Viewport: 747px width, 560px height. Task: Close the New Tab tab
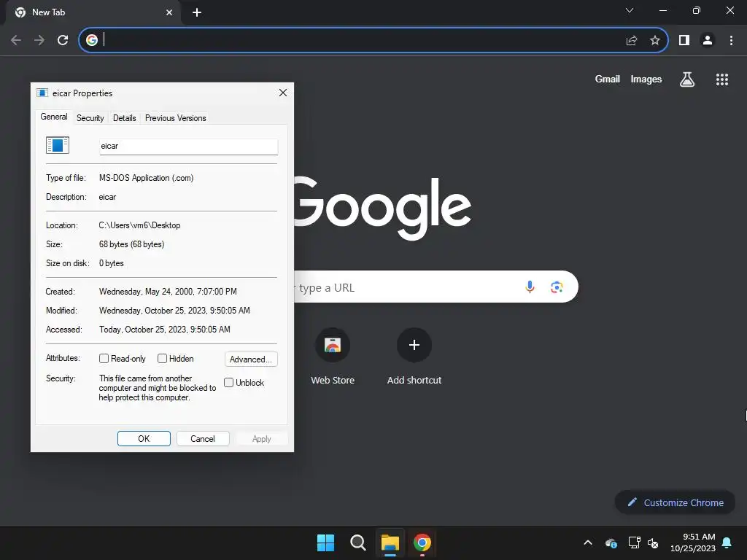(169, 12)
